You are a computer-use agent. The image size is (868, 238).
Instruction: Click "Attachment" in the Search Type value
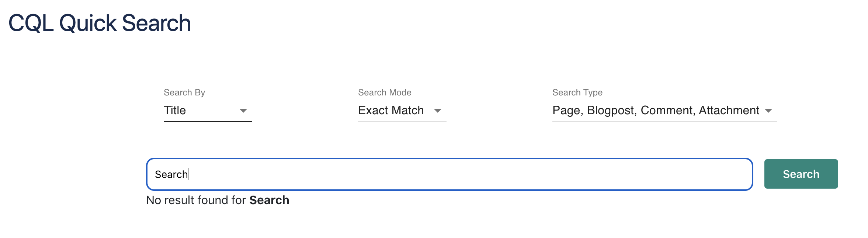[729, 110]
